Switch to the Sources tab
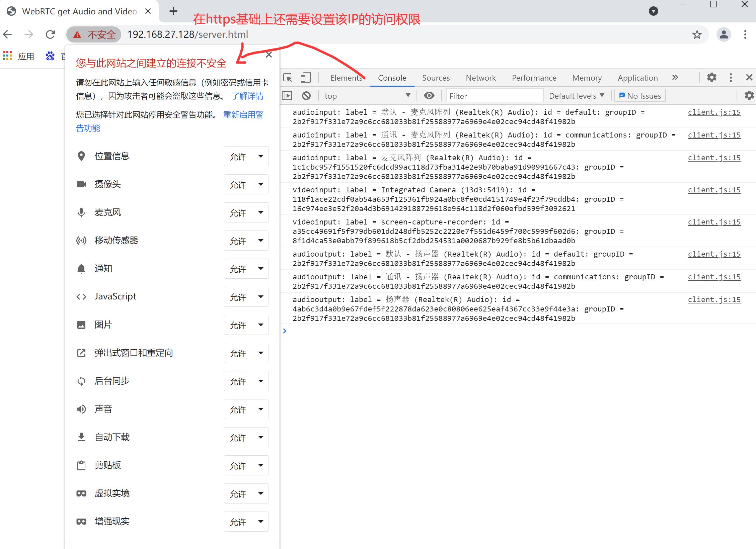 436,78
